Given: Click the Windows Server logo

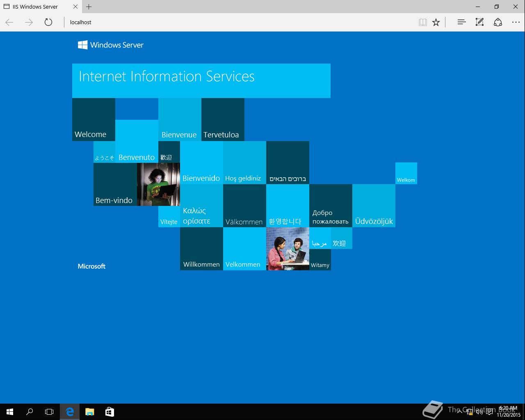Looking at the screenshot, I should [111, 45].
